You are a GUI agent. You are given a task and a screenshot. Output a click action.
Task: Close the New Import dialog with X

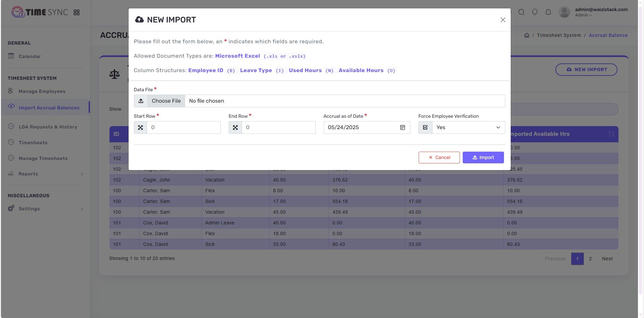tap(503, 20)
